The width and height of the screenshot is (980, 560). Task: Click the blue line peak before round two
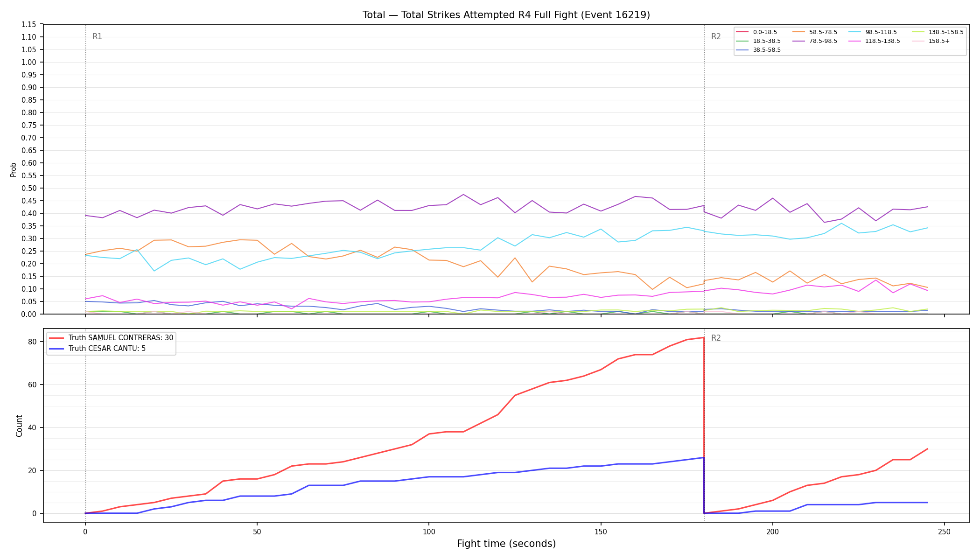coord(703,457)
